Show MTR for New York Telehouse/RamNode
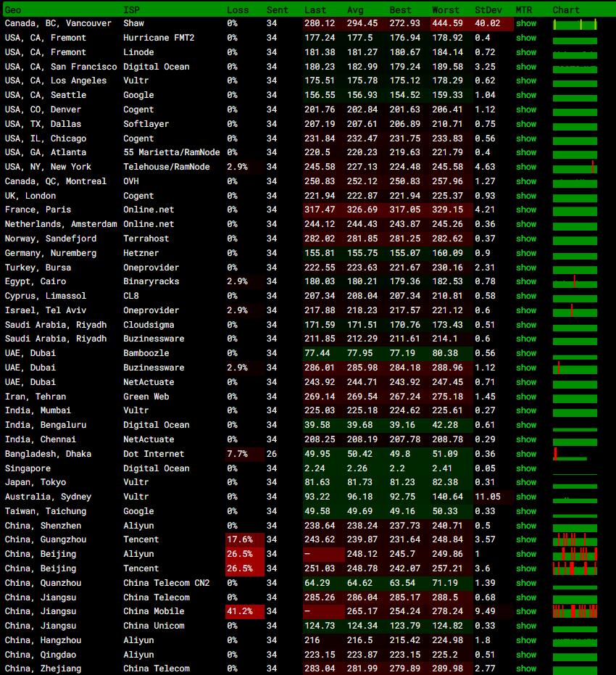616x675 pixels. point(526,167)
